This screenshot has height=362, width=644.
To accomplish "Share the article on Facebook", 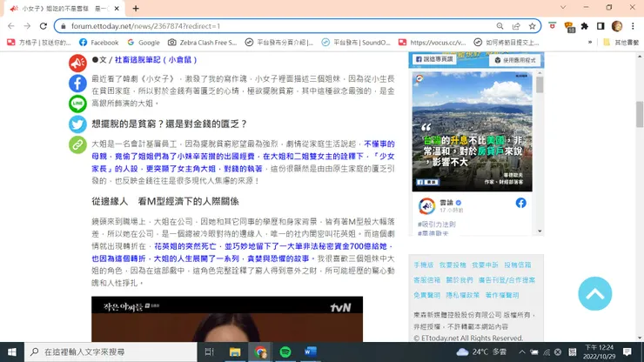I will click(x=77, y=84).
